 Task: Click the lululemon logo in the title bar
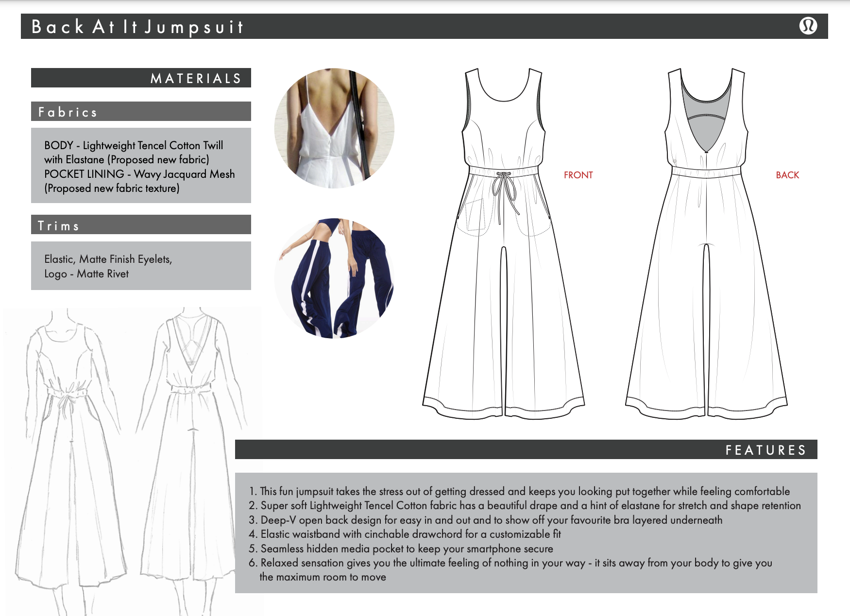point(808,25)
